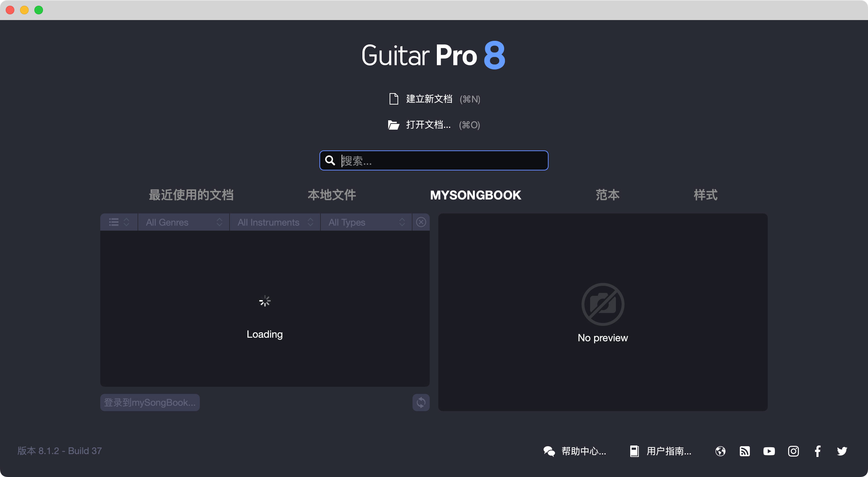Viewport: 868px width, 477px height.
Task: Open the user guide book icon
Action: point(634,451)
